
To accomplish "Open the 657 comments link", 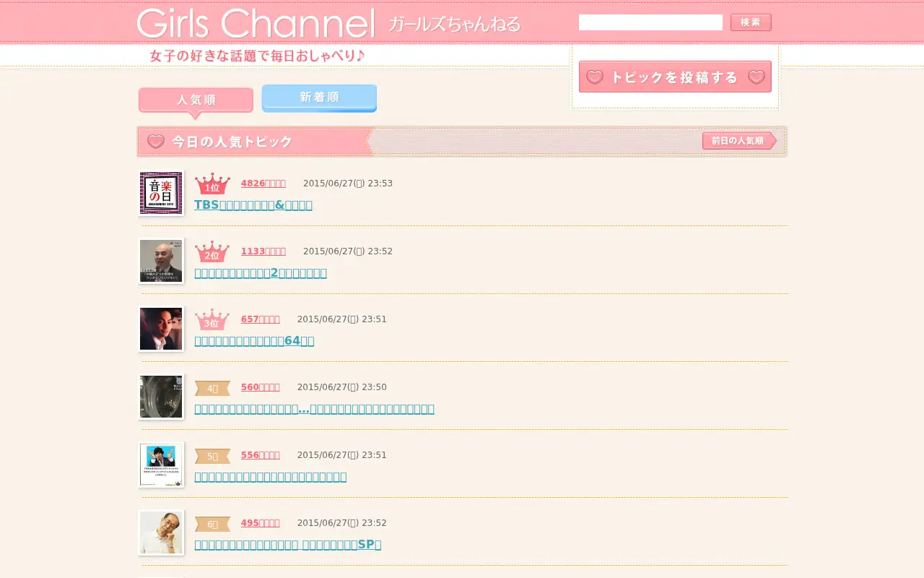I will coord(261,319).
